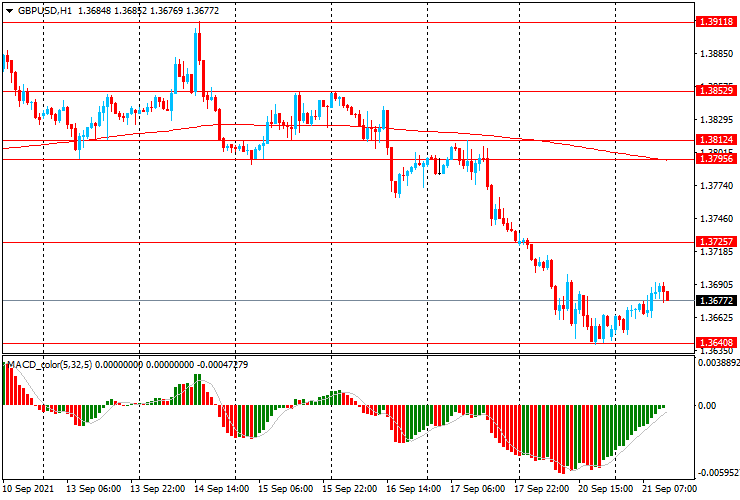Click the 13 Sep 22:00 time label

coord(158,489)
